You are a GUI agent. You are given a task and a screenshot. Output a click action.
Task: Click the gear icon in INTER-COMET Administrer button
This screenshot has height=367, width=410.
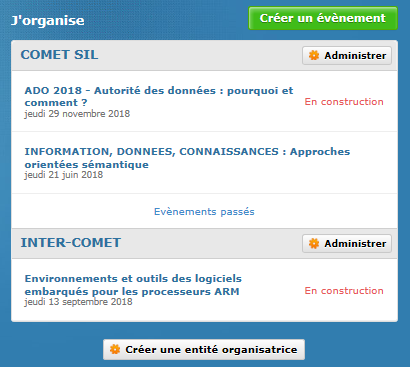click(x=314, y=244)
